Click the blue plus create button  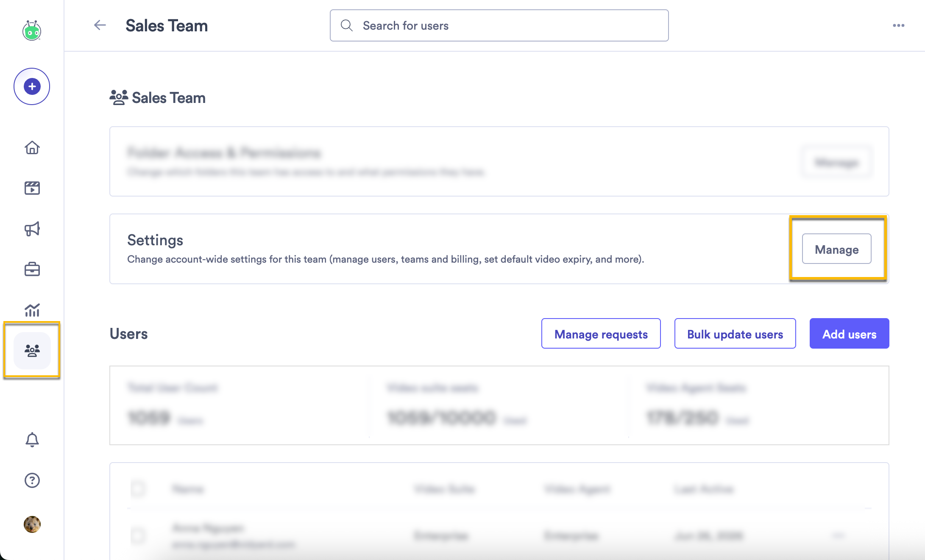click(x=32, y=86)
